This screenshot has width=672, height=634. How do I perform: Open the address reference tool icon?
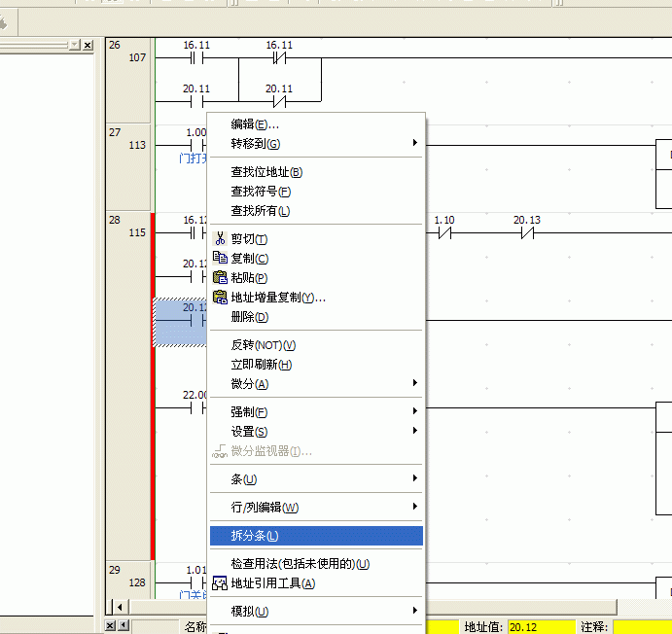(220, 583)
